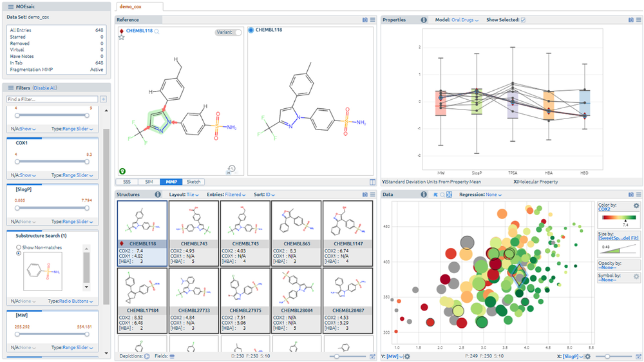The height and width of the screenshot is (362, 644).
Task: Adjust the [SlogP] range slider left handle
Action: [x=17, y=208]
